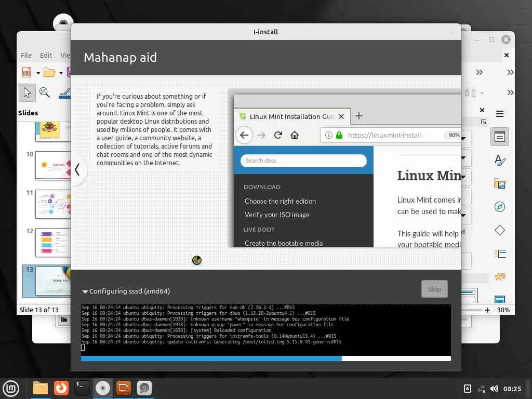Zoom in using the plus button
This screenshot has height=399, width=532.
tap(487, 310)
